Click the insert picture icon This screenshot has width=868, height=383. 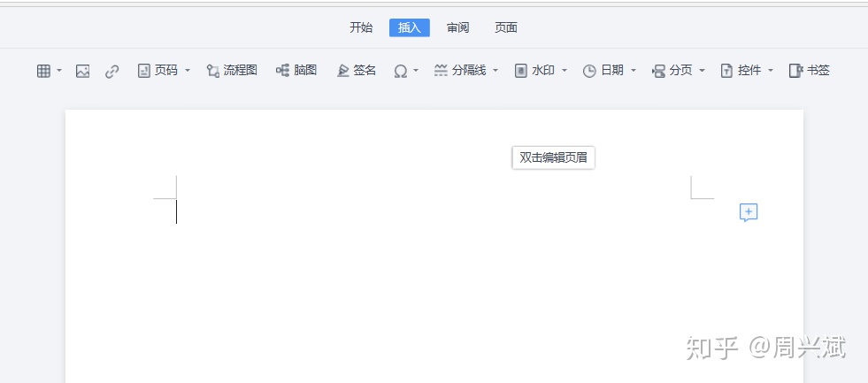pyautogui.click(x=82, y=71)
